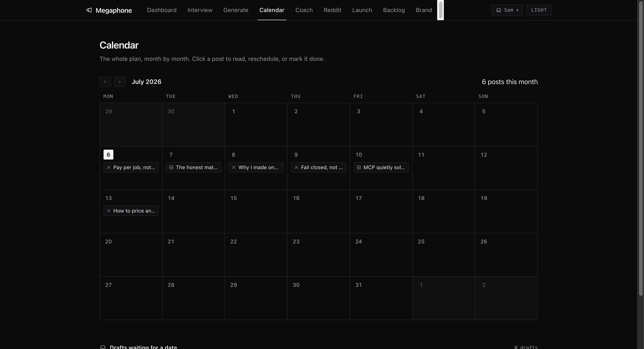Click the MON column header
This screenshot has width=644, height=349.
108,96
